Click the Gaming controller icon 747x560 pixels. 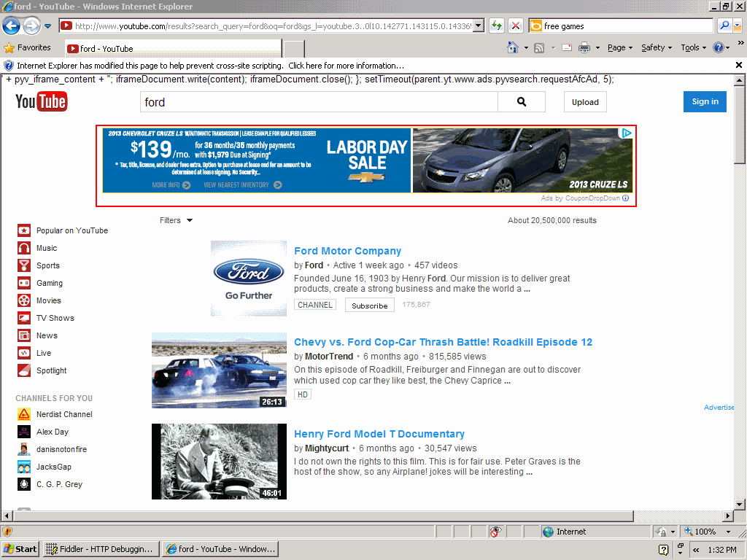pyautogui.click(x=24, y=284)
